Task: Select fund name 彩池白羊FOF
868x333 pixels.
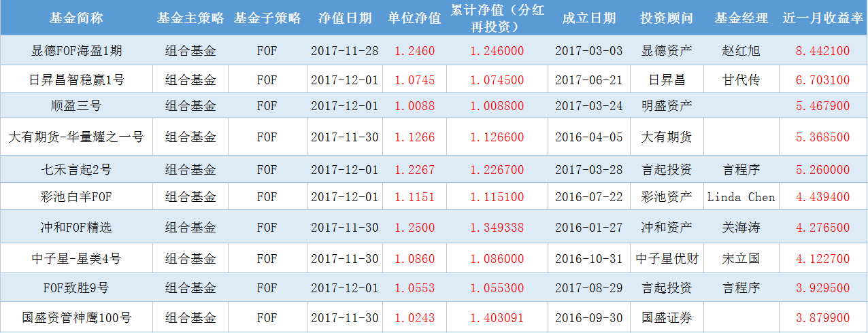Action: (x=76, y=197)
